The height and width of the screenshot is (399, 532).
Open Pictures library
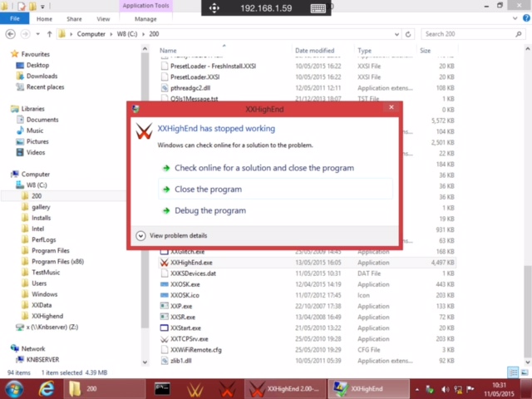(37, 141)
